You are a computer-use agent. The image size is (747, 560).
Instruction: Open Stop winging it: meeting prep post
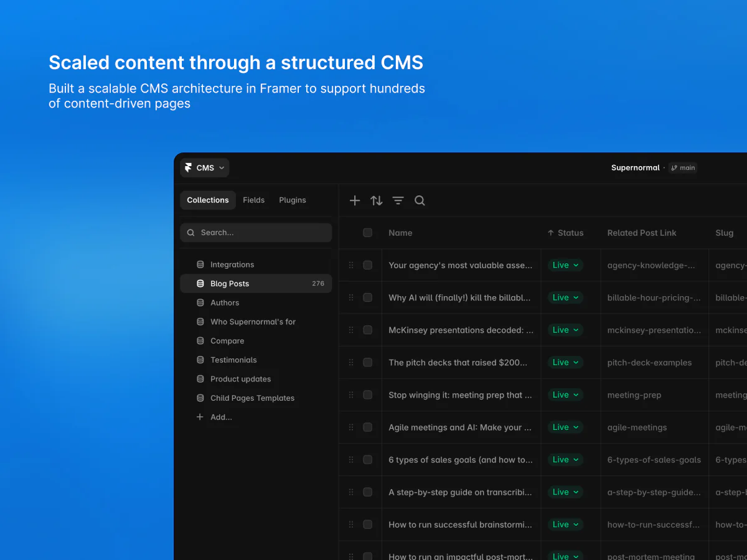[x=461, y=394]
